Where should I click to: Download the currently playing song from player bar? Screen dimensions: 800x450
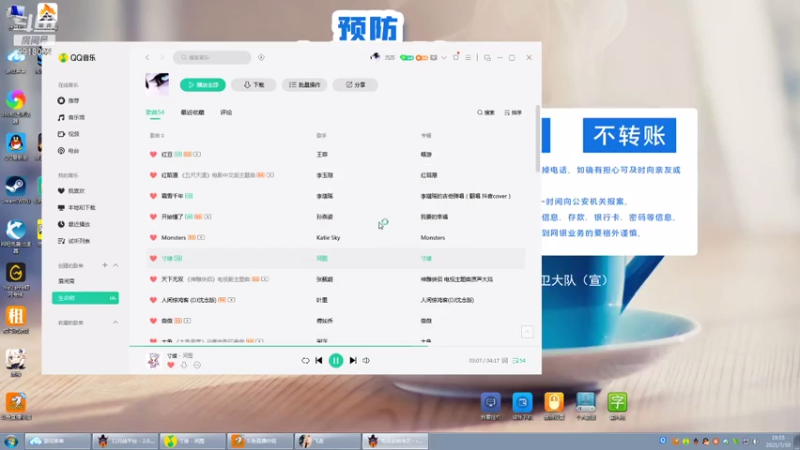point(184,365)
